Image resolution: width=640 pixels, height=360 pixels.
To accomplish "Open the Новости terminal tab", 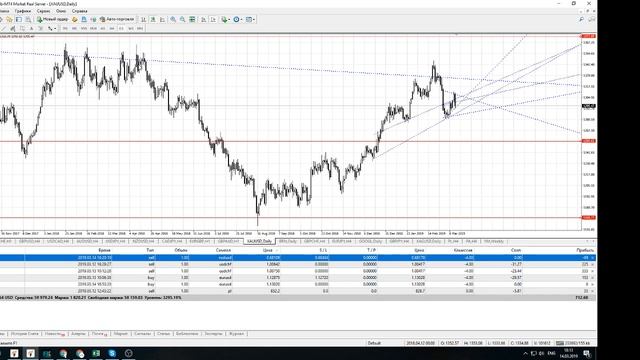I will point(54,333).
